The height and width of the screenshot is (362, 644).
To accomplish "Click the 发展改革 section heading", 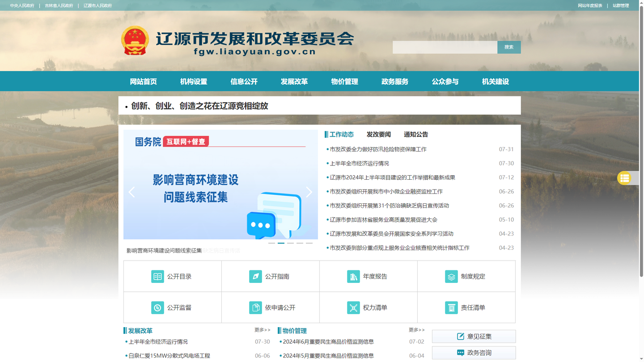I will pos(140,331).
